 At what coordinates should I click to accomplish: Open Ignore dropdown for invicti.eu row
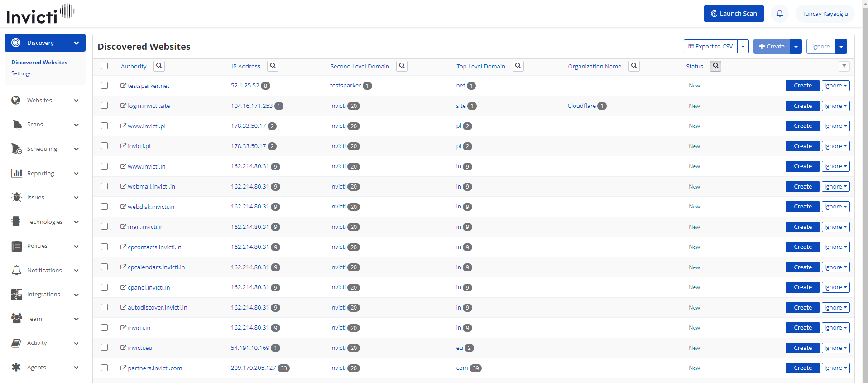[x=836, y=348]
